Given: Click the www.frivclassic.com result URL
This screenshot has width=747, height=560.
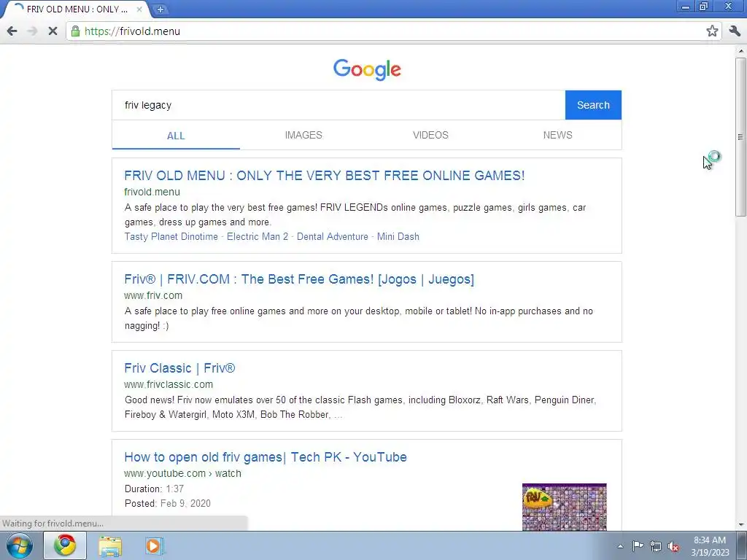Looking at the screenshot, I should tap(169, 384).
